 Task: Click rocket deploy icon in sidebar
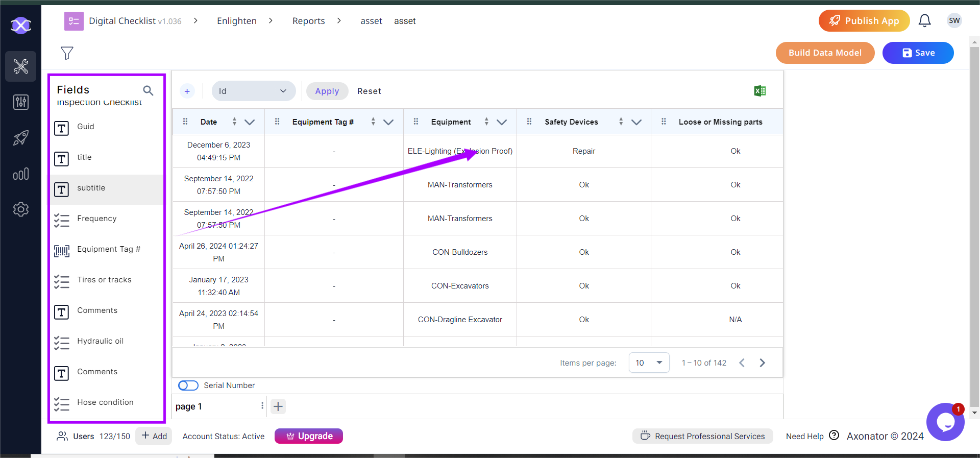click(x=20, y=138)
